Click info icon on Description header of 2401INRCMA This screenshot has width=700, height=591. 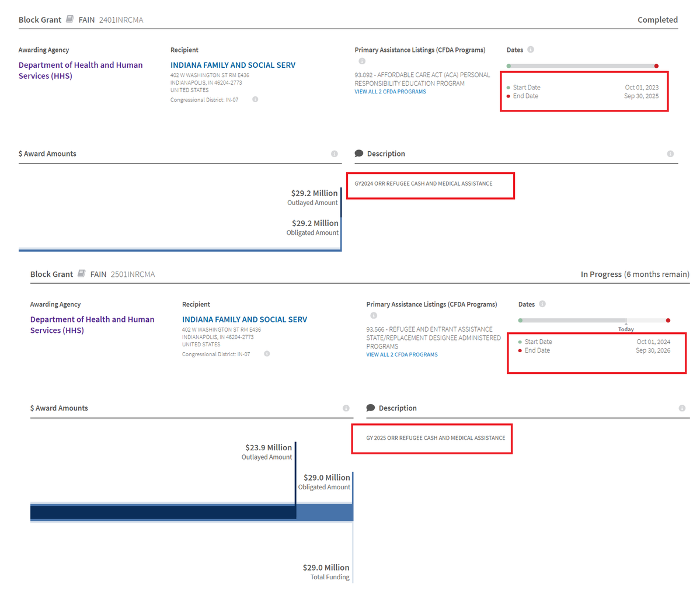pyautogui.click(x=671, y=154)
